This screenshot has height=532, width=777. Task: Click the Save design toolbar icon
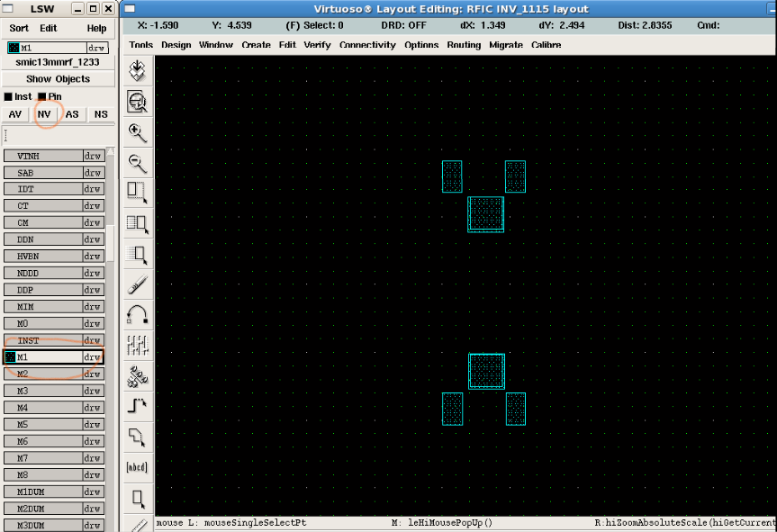(x=137, y=71)
